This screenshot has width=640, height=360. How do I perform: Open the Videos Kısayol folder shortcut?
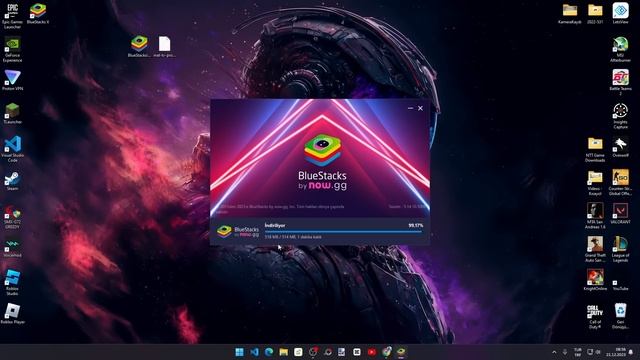[x=595, y=183]
